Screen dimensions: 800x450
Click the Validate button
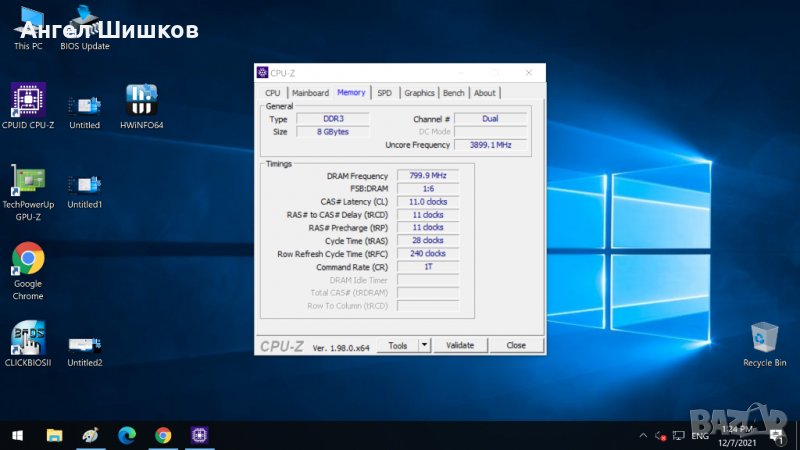(x=460, y=345)
